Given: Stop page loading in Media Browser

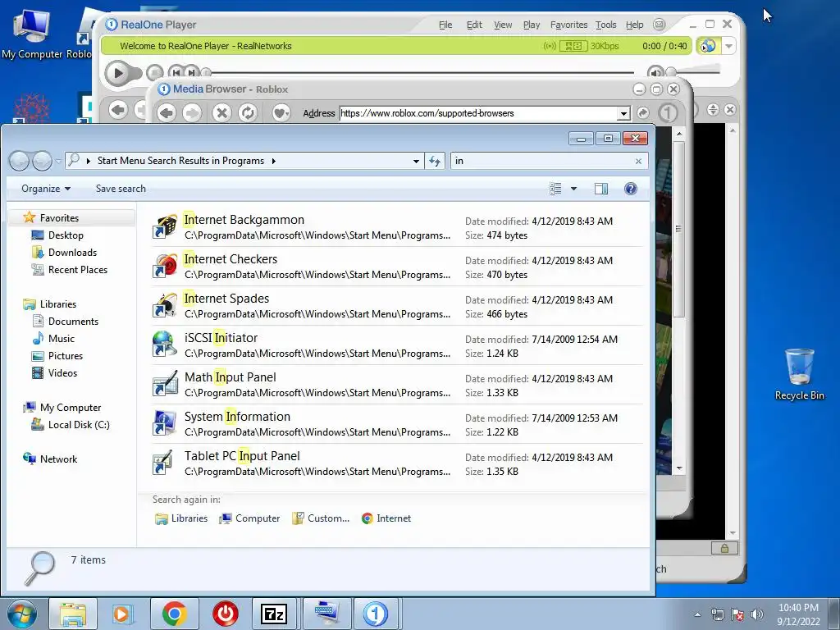Looking at the screenshot, I should (x=221, y=112).
